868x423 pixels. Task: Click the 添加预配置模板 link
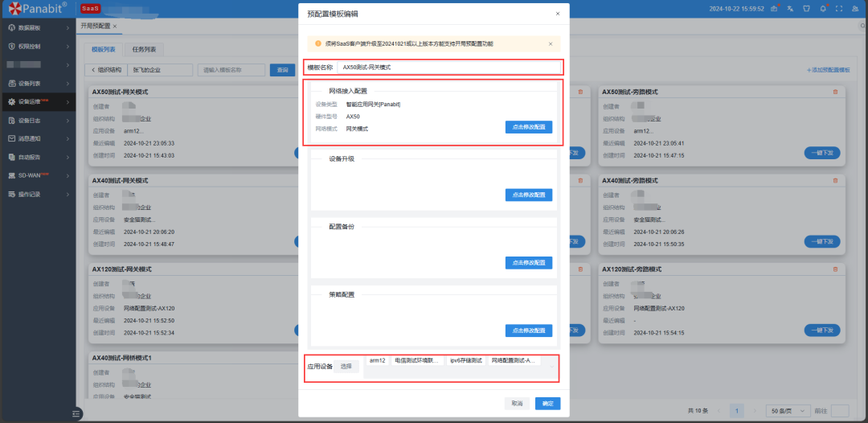pyautogui.click(x=828, y=70)
